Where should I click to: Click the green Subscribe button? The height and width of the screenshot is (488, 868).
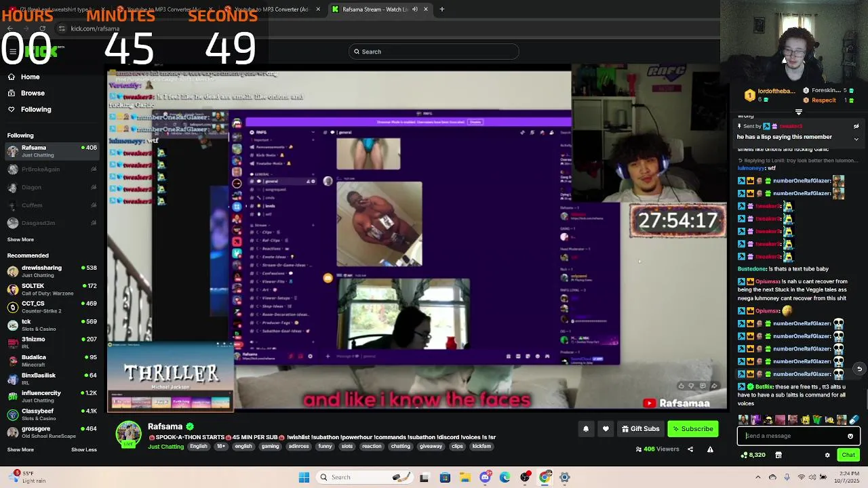pyautogui.click(x=692, y=428)
